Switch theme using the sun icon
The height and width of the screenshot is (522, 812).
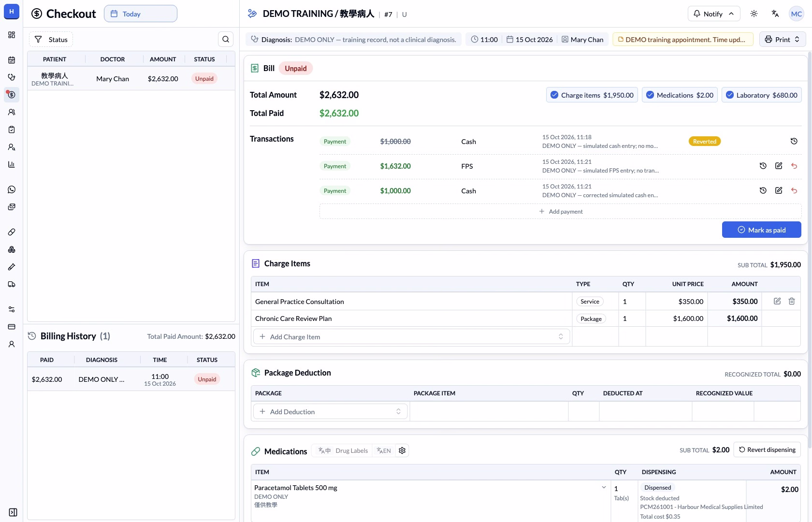pyautogui.click(x=754, y=14)
